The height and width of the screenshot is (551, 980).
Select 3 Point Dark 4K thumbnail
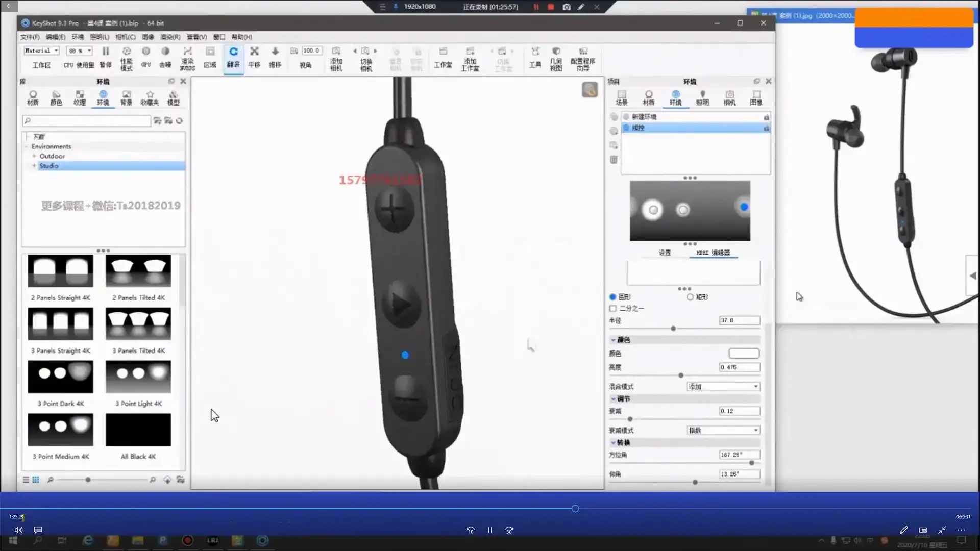[61, 377]
